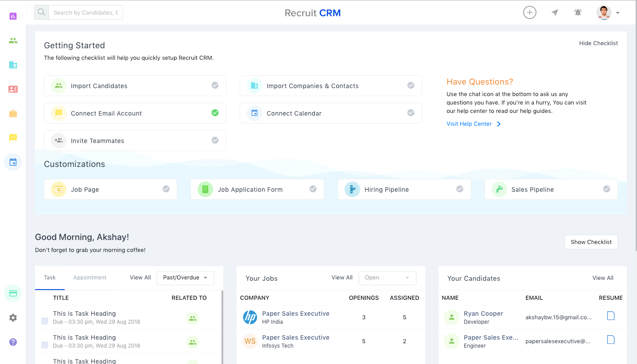Select the Task tab
The height and width of the screenshot is (364, 637).
click(x=50, y=278)
